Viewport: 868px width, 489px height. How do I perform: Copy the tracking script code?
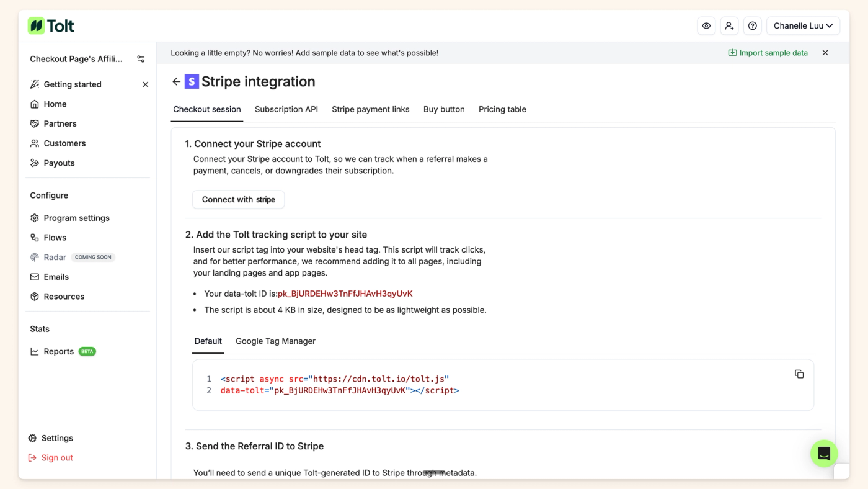tap(799, 374)
